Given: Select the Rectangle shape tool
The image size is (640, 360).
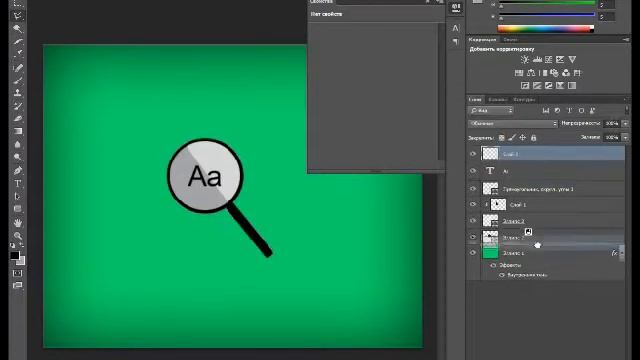Looking at the screenshot, I should [18, 209].
